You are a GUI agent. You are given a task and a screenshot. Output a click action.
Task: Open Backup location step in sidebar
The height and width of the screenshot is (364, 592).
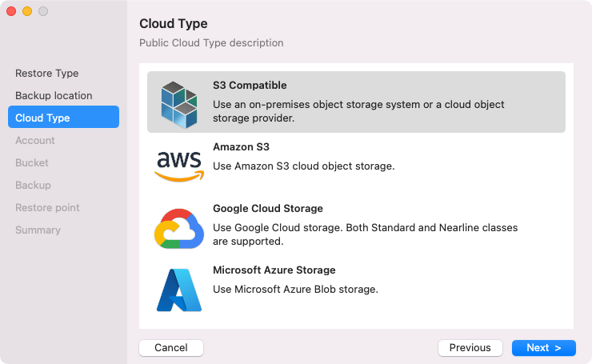54,95
